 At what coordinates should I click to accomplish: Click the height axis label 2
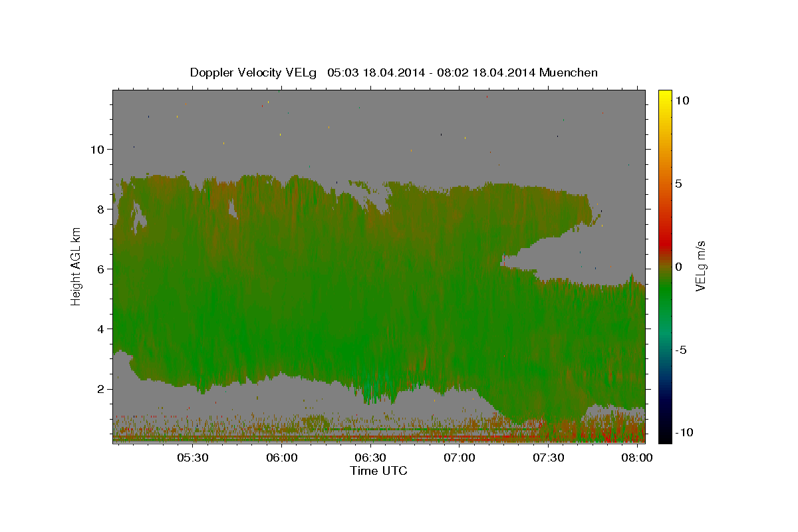tap(101, 389)
